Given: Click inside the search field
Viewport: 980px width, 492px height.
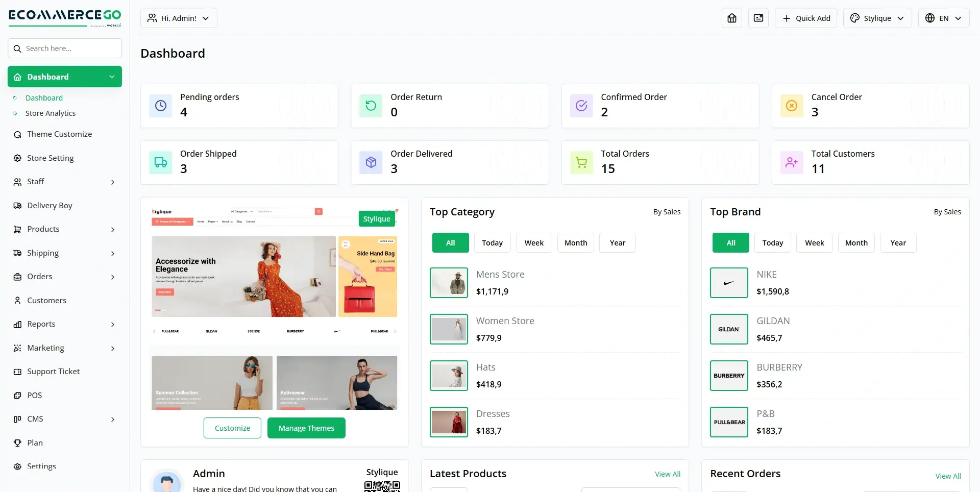Looking at the screenshot, I should coord(65,48).
